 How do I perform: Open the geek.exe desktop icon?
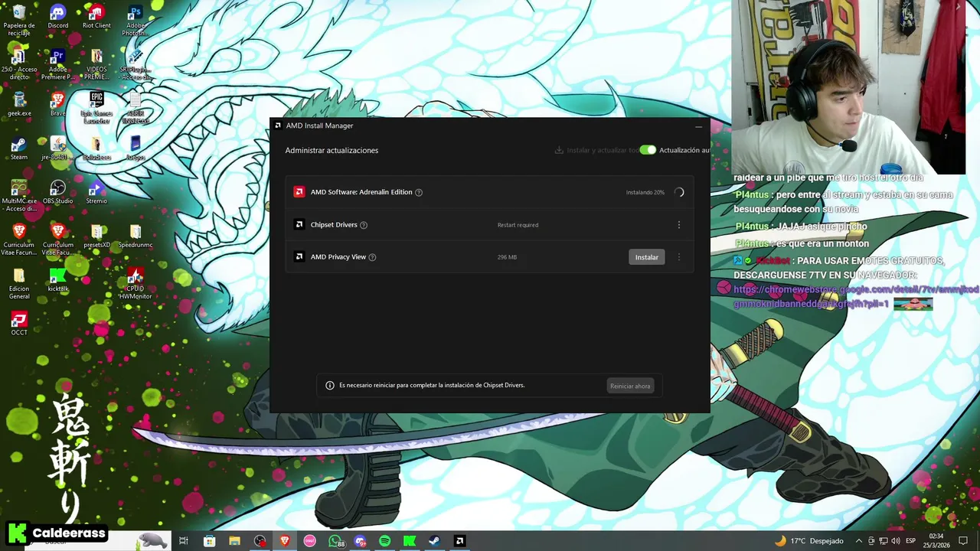[19, 104]
